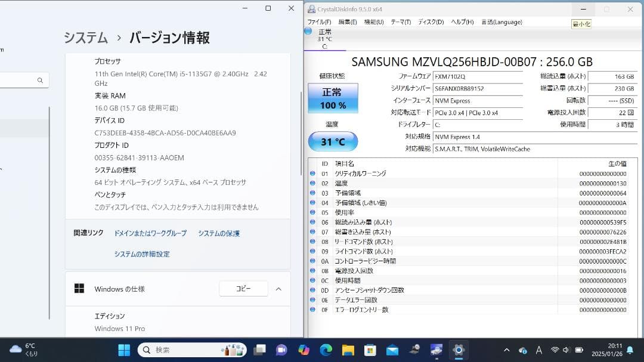Open システムの詳細設定 link
Viewport: 644px width, 362px height.
[x=141, y=253]
